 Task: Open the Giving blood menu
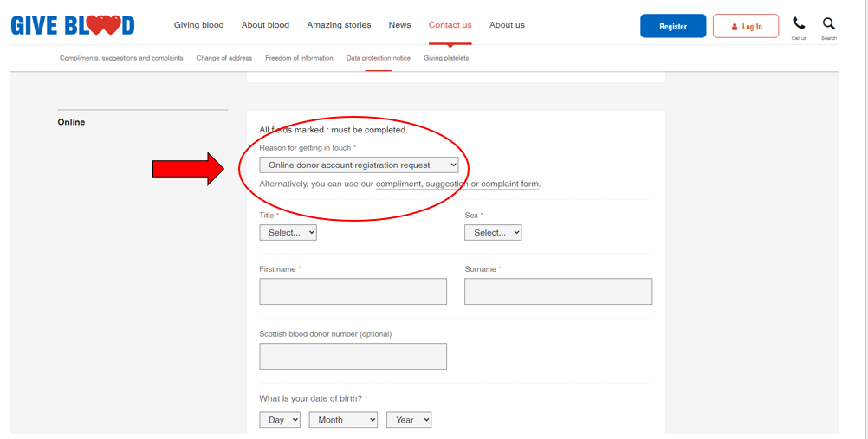click(x=198, y=25)
